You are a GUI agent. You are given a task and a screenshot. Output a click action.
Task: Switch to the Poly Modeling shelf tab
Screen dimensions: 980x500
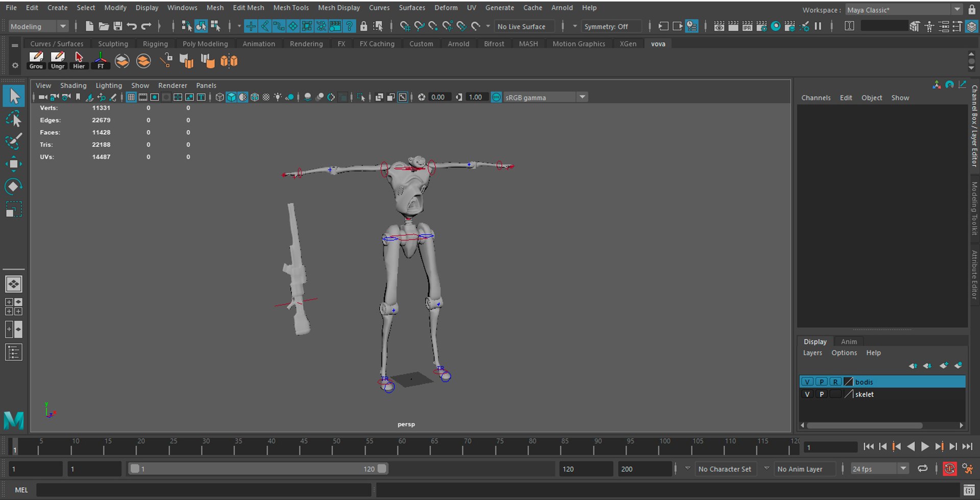pyautogui.click(x=205, y=44)
